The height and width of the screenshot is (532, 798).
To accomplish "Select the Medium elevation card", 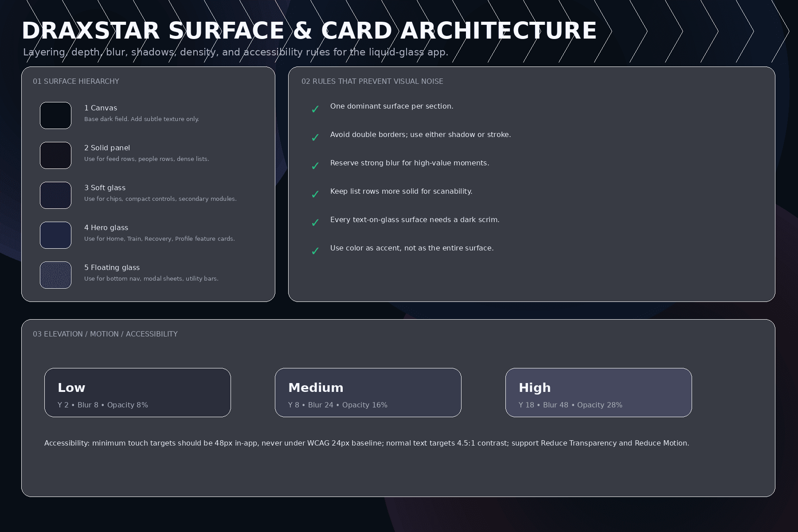I will pos(368,392).
